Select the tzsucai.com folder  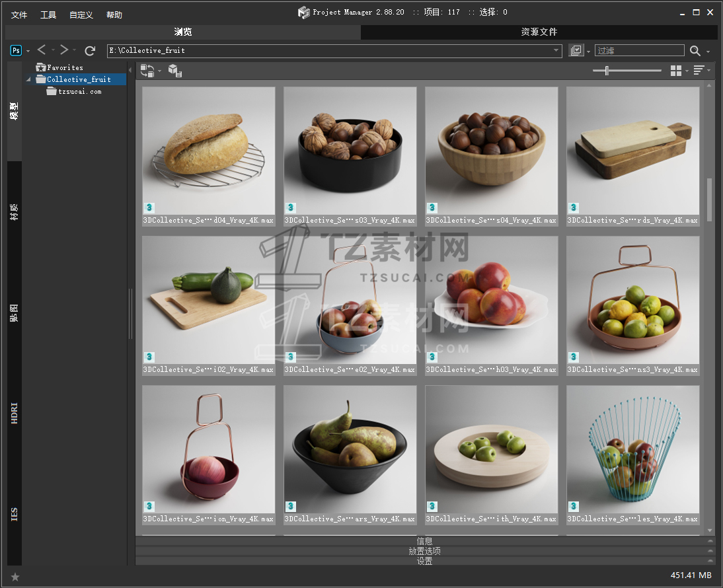(x=79, y=92)
